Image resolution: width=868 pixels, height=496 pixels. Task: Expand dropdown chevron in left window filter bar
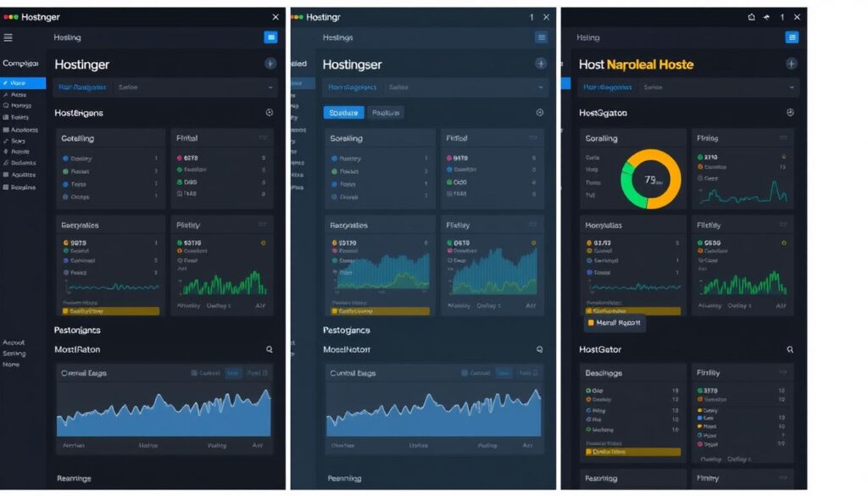270,87
